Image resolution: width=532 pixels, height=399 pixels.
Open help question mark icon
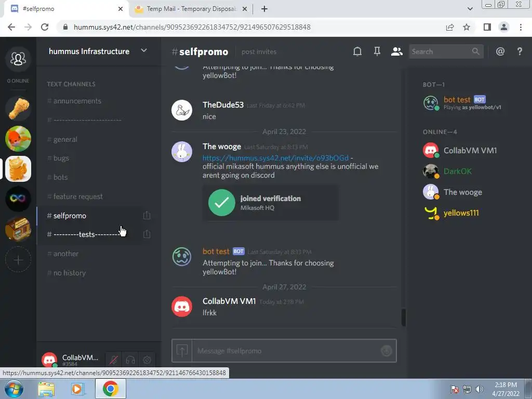[520, 51]
